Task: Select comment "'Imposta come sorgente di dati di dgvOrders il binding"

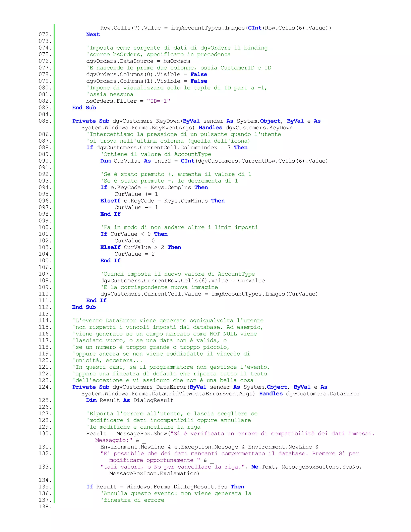Action: point(177,48)
